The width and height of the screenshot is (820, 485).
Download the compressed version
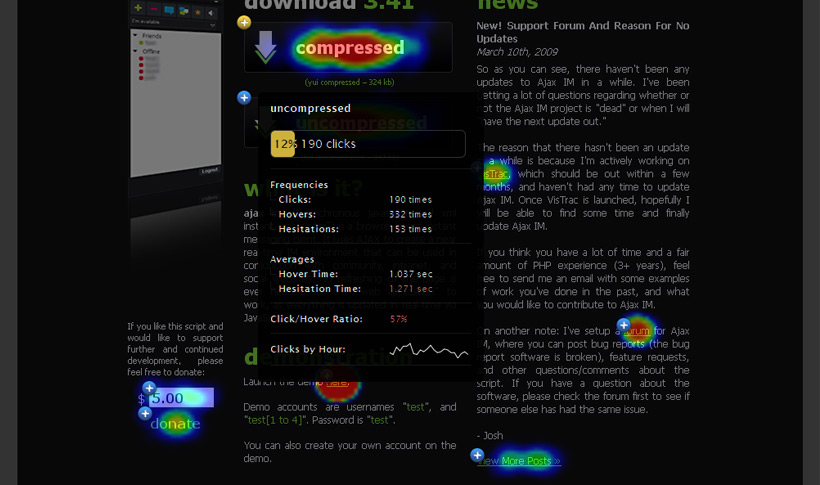coord(349,48)
